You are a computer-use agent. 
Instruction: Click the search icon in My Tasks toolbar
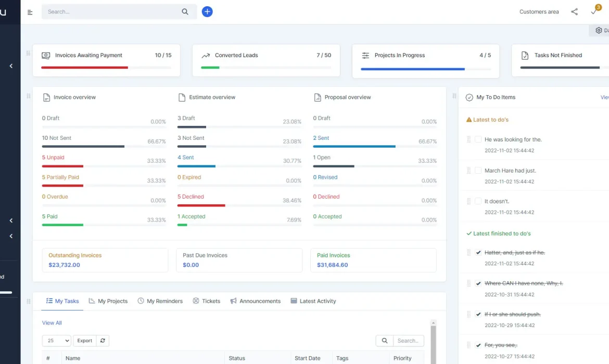click(x=385, y=341)
